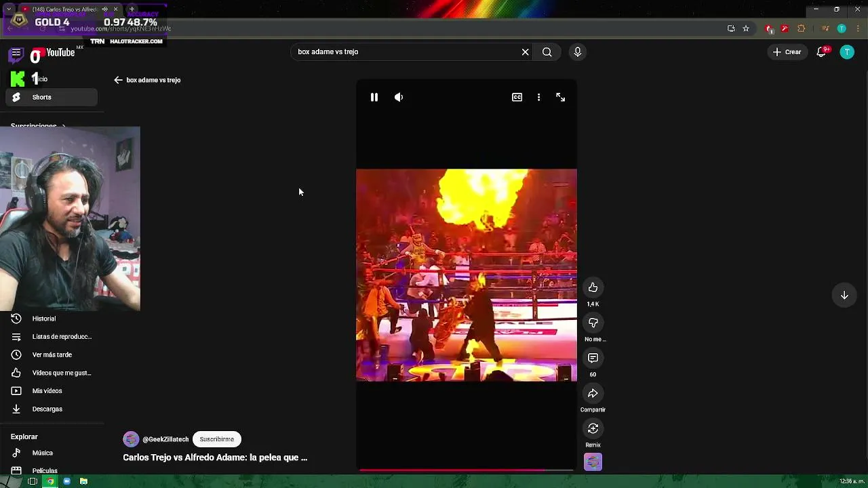Viewport: 868px width, 488px height.
Task: Open Ver más tarde in sidebar
Action: tap(52, 355)
